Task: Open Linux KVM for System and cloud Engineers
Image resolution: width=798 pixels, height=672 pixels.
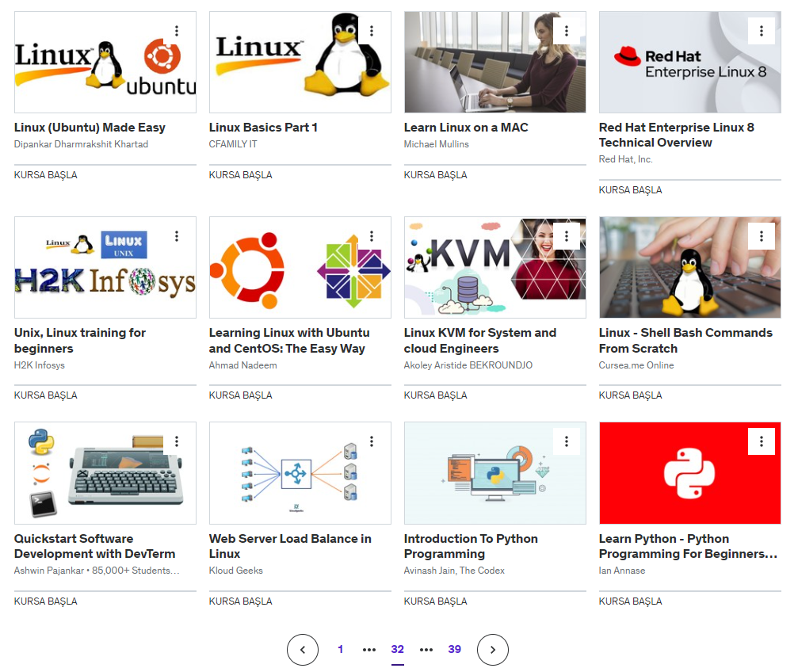Action: 480,341
